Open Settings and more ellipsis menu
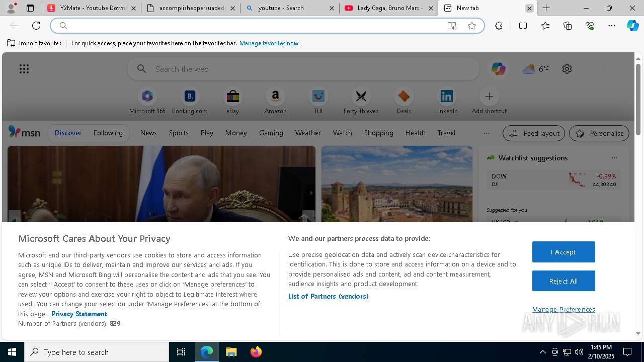The height and width of the screenshot is (362, 644). 612,26
